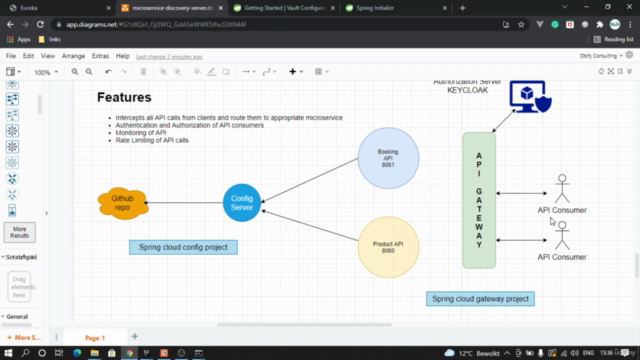Click the Features heading text
The image size is (640, 360).
[x=124, y=98]
